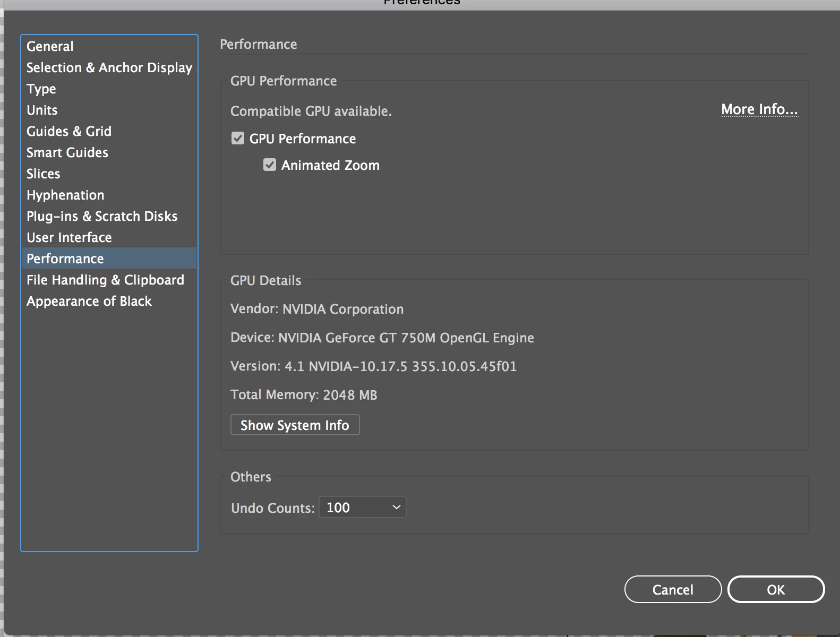Click the 'Device: NVIDIA GeForce GT 750M' line
This screenshot has width=840, height=637.
pyautogui.click(x=382, y=338)
